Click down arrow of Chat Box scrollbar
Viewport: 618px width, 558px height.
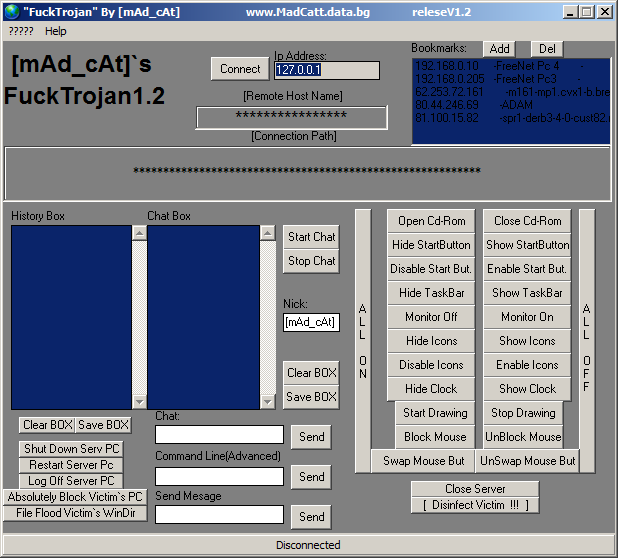pyautogui.click(x=268, y=403)
